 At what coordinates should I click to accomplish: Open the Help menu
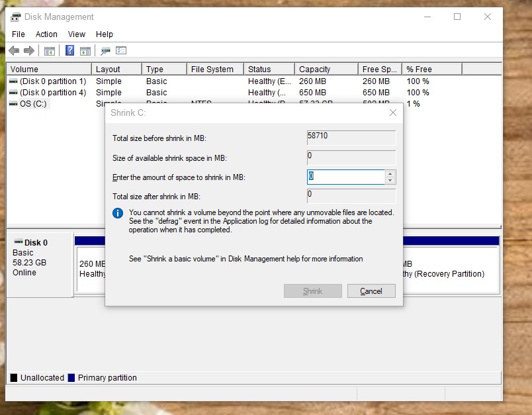[104, 34]
